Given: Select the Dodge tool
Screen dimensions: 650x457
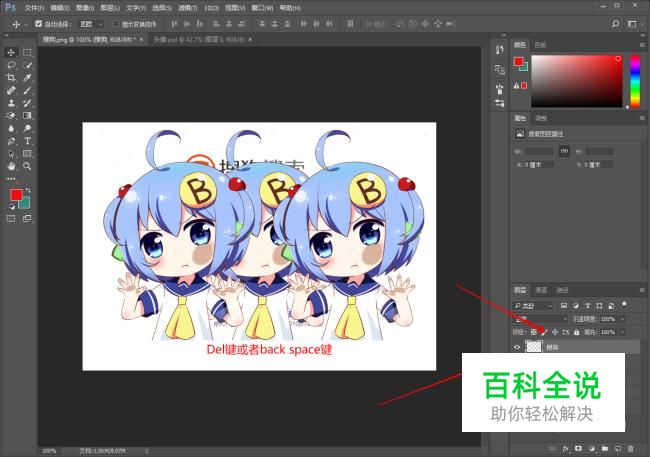Looking at the screenshot, I should click(x=27, y=128).
